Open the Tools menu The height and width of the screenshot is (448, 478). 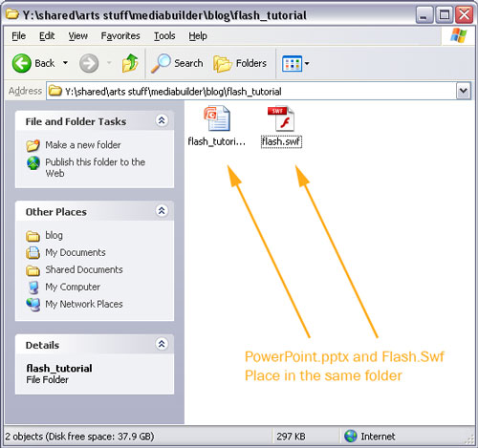point(164,36)
